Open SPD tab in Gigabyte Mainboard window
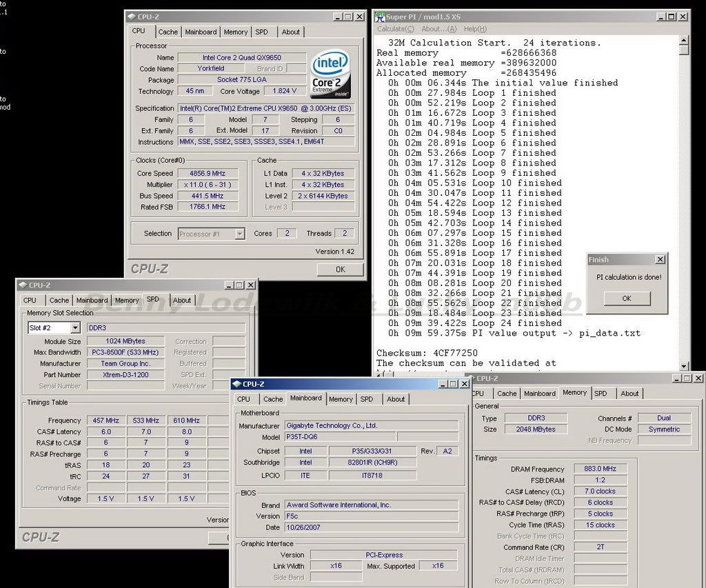The image size is (706, 588). point(366,399)
